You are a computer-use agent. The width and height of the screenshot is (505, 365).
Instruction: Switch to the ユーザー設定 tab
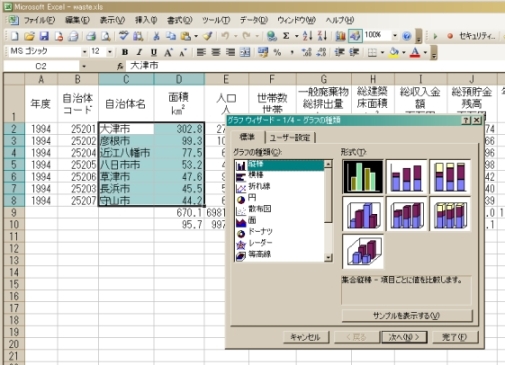click(x=290, y=137)
